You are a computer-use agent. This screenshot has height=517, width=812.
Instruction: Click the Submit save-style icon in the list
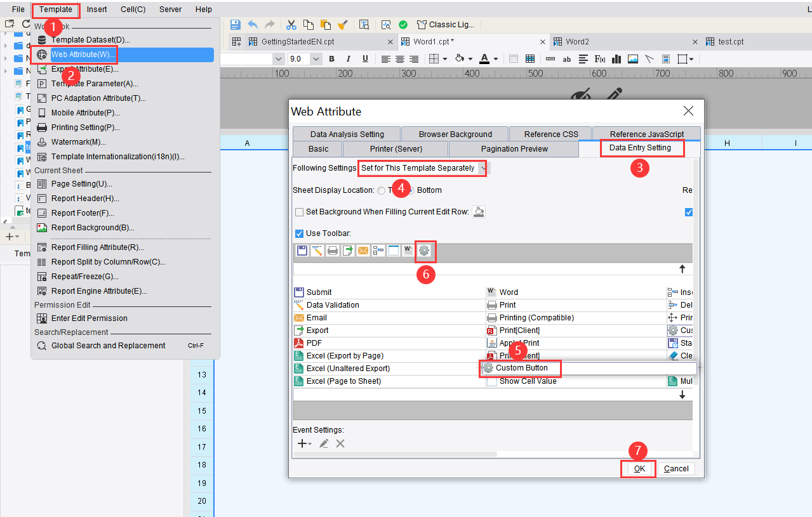click(x=298, y=292)
